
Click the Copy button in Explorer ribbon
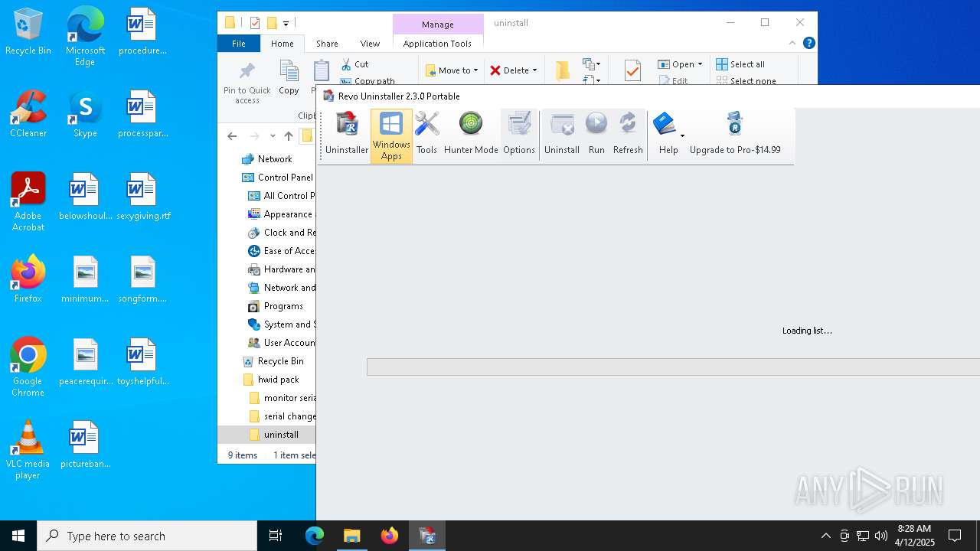point(289,80)
